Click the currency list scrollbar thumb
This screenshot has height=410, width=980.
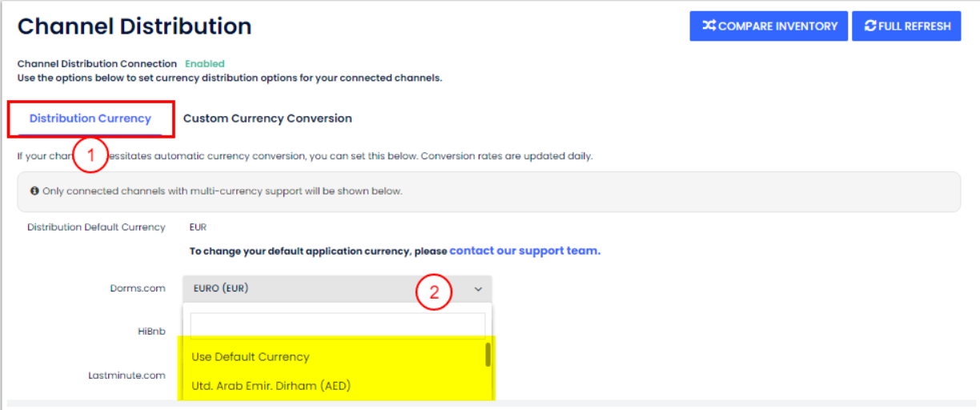coord(488,355)
